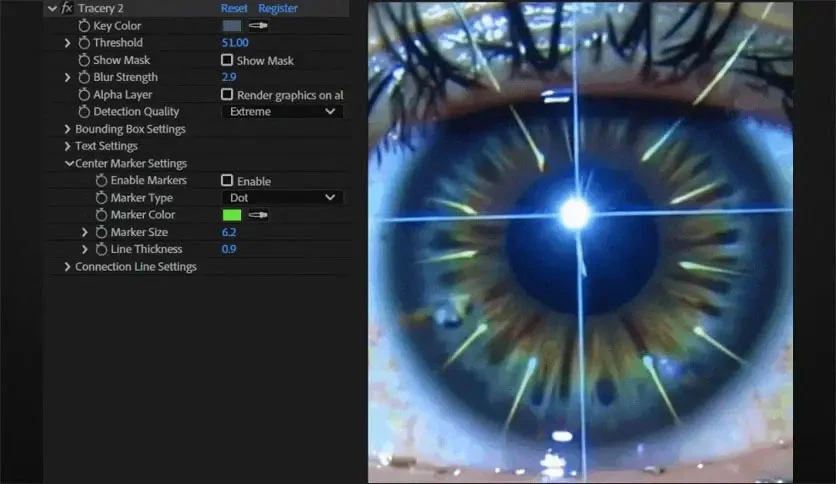Click the Register link

click(x=278, y=8)
